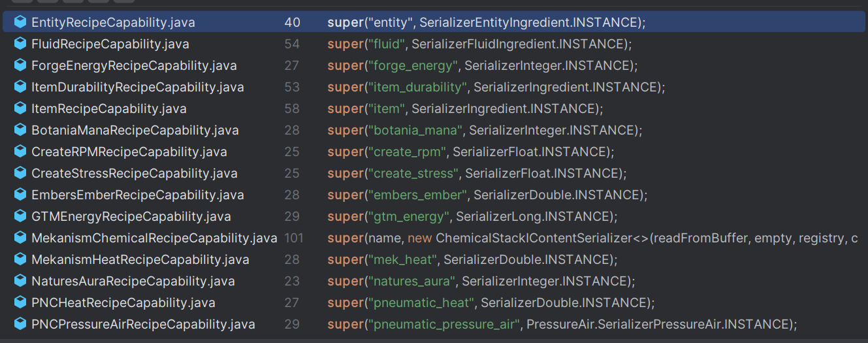Open the CreateStressRecipeCapability.java result
Image resolution: width=868 pixels, height=343 pixels.
click(x=135, y=173)
